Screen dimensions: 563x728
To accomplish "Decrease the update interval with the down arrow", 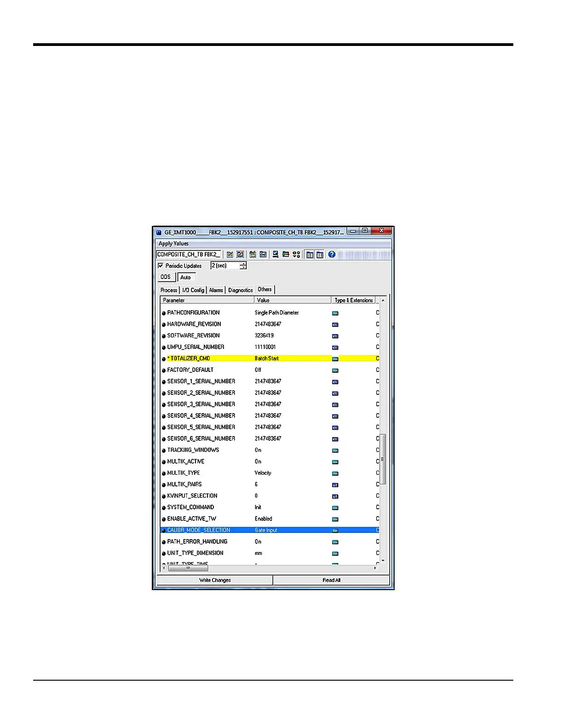I will tap(243, 267).
